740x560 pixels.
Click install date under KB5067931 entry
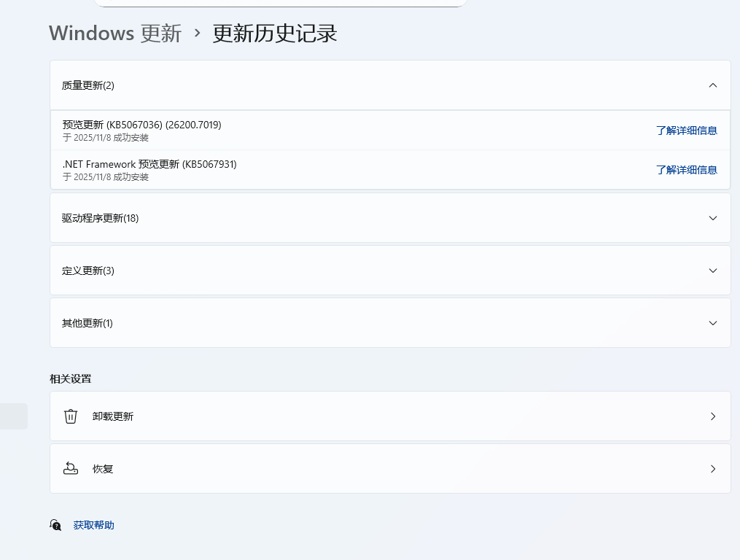(x=105, y=176)
